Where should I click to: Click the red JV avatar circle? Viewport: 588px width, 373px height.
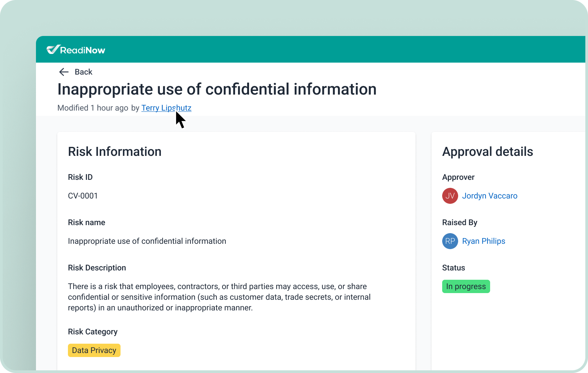(450, 196)
